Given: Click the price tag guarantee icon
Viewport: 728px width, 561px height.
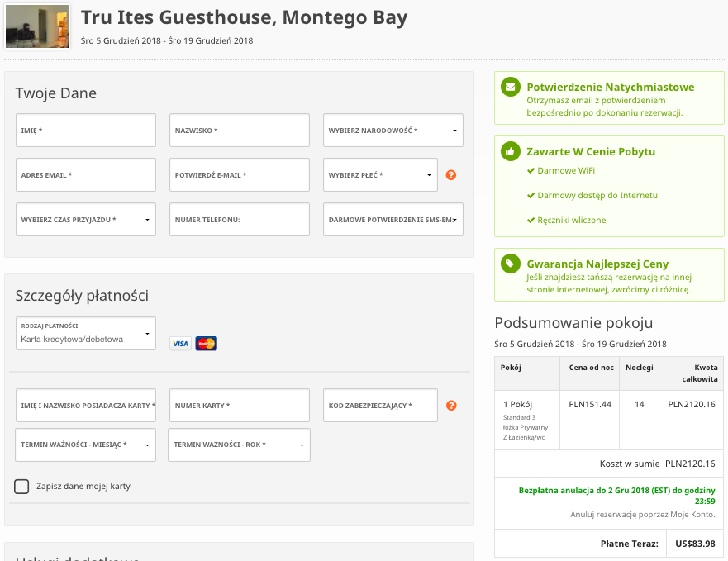Looking at the screenshot, I should [x=511, y=264].
